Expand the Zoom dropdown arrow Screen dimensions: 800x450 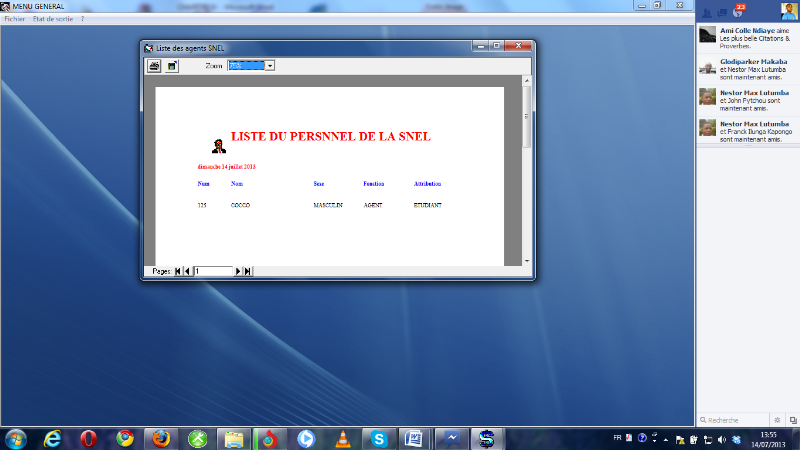[270, 66]
